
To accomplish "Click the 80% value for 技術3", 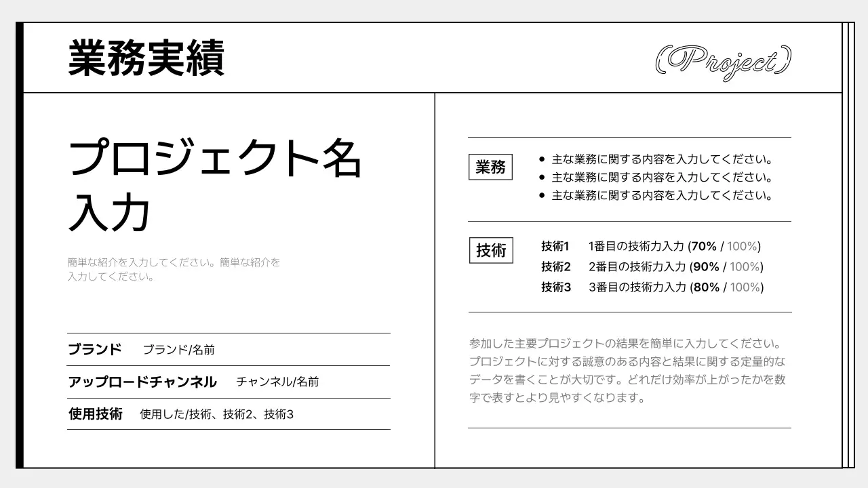I will pyautogui.click(x=705, y=287).
